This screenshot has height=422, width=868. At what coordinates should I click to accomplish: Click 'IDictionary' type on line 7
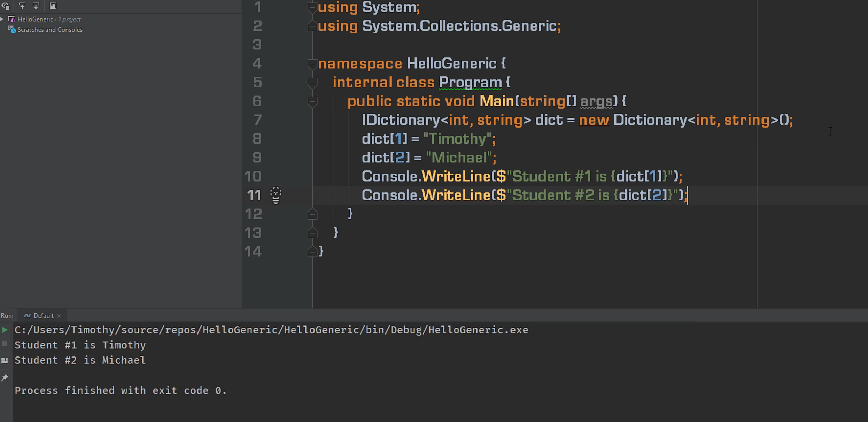pos(401,120)
